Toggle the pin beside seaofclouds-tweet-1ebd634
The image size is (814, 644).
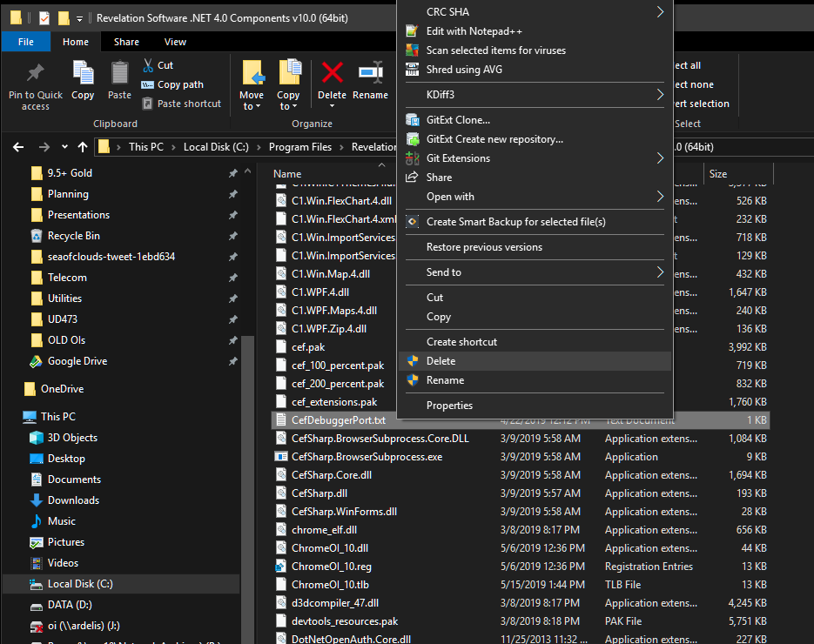[233, 257]
